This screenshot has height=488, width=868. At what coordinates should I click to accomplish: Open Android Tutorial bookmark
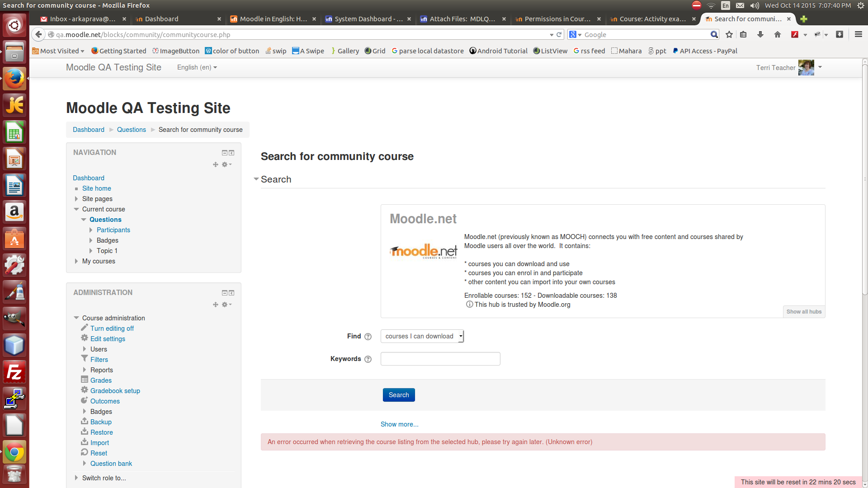[x=499, y=51]
